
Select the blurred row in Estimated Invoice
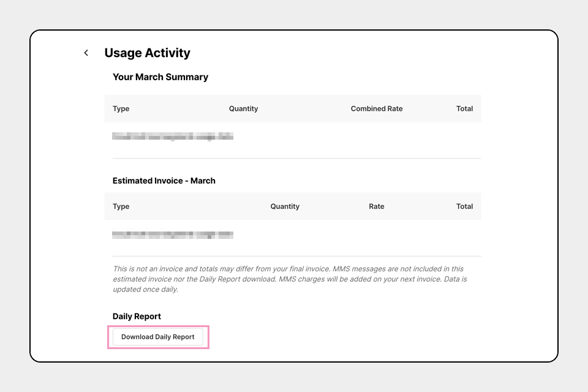[173, 235]
